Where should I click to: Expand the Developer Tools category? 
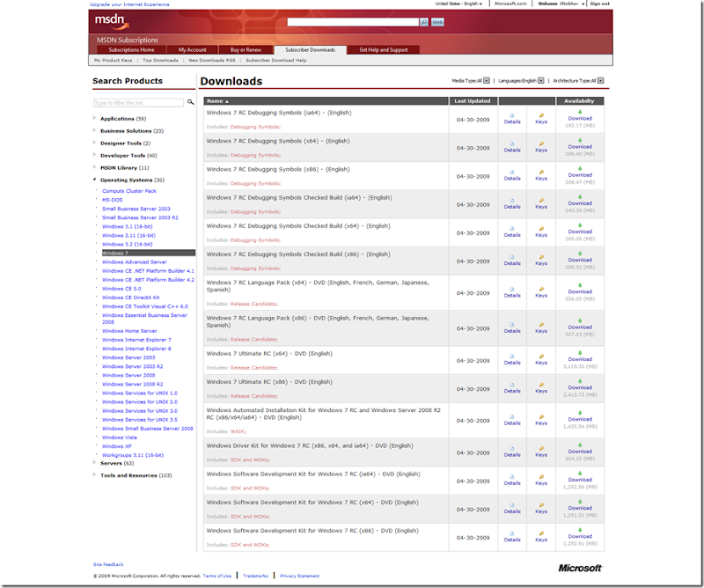coord(94,155)
